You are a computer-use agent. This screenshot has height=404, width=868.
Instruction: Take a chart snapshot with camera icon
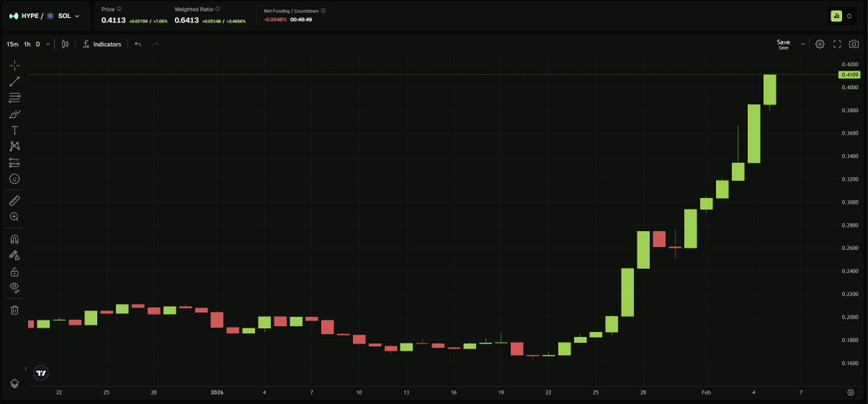tap(854, 44)
